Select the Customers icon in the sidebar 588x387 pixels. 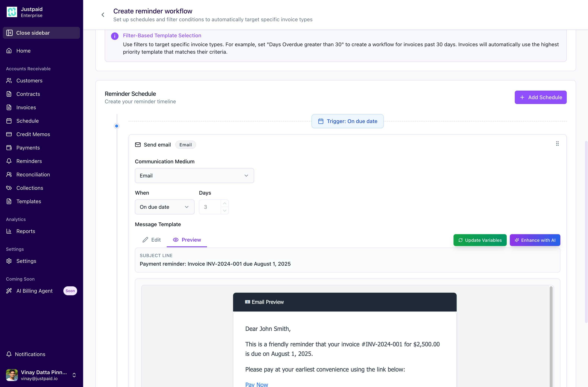9,81
